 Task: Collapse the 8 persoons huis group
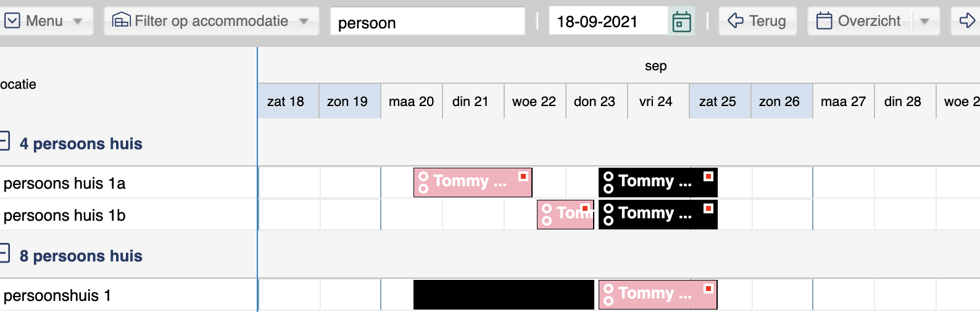(x=4, y=253)
